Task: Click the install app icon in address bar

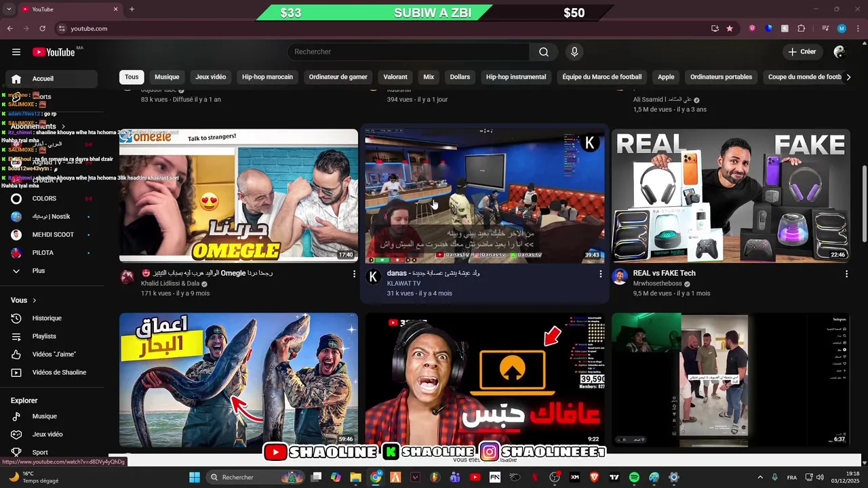Action: point(715,28)
